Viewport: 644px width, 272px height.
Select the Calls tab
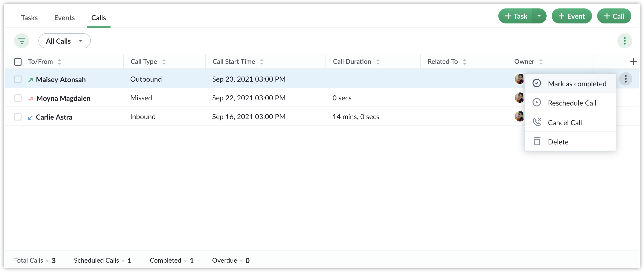pyautogui.click(x=99, y=18)
